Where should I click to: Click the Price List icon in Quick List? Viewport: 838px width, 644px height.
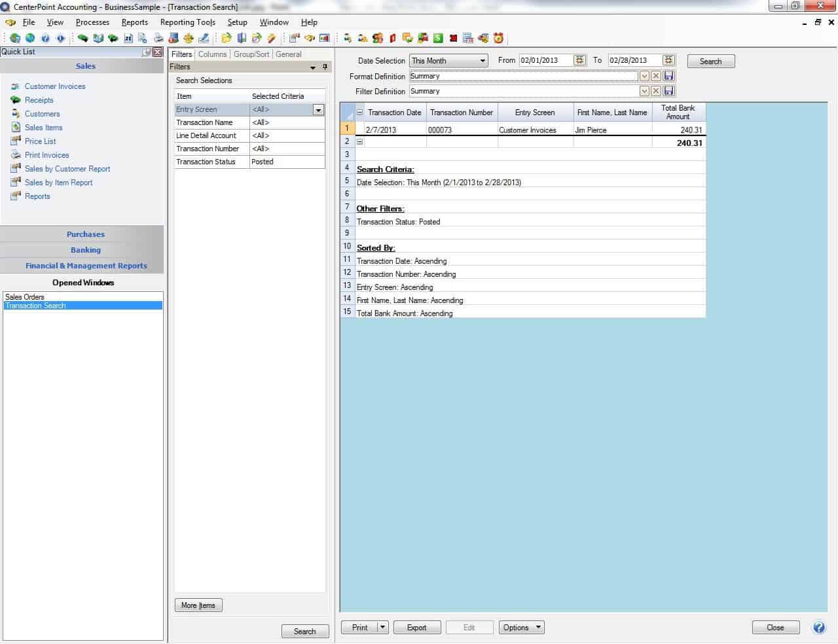pyautogui.click(x=16, y=141)
